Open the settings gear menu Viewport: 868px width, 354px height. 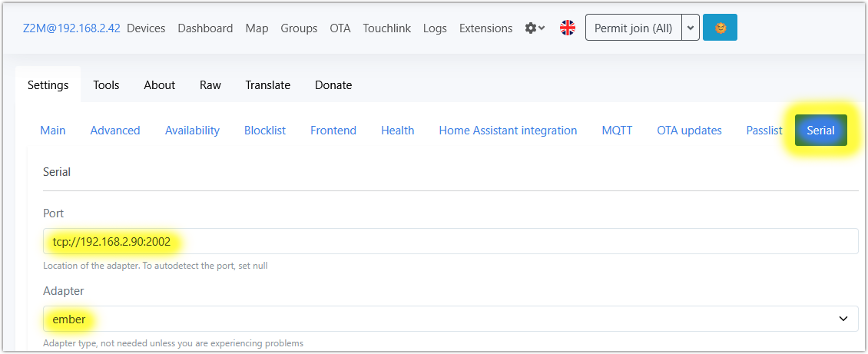(x=535, y=28)
